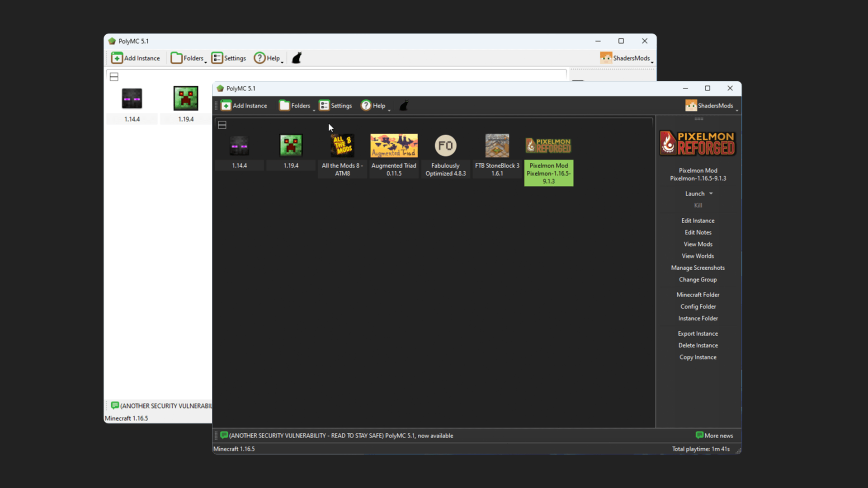Collapse instance group in dark window
Viewport: 868px width, 488px height.
tap(222, 125)
